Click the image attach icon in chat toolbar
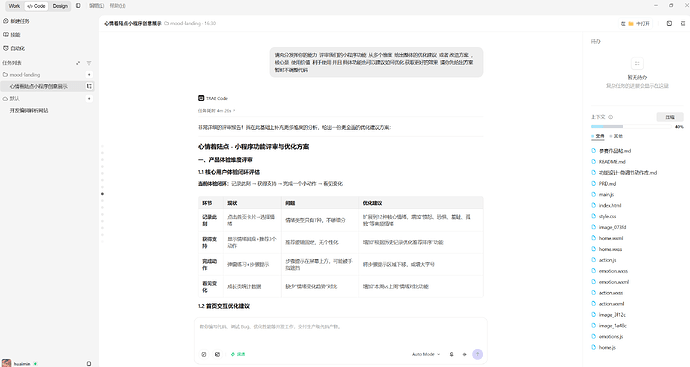This screenshot has width=690, height=367. pos(217,354)
